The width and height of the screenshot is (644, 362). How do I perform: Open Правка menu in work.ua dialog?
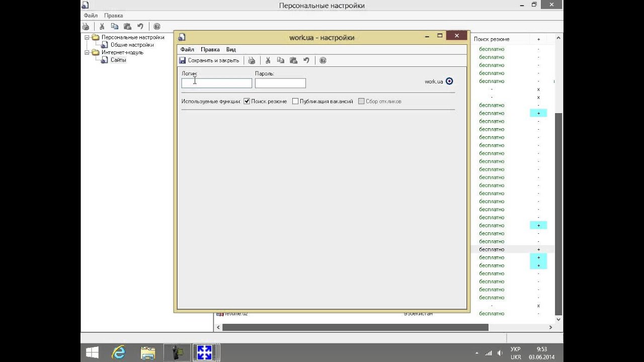(210, 49)
